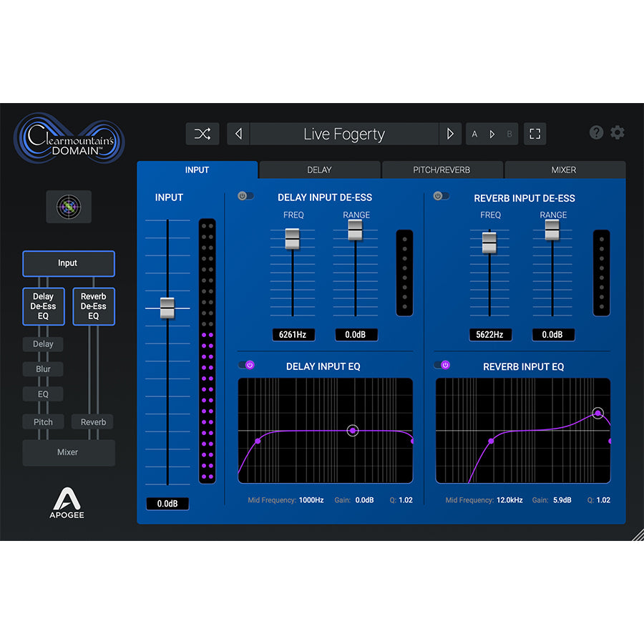
Task: Click Reverb EQ low-cut node
Action: coord(491,441)
